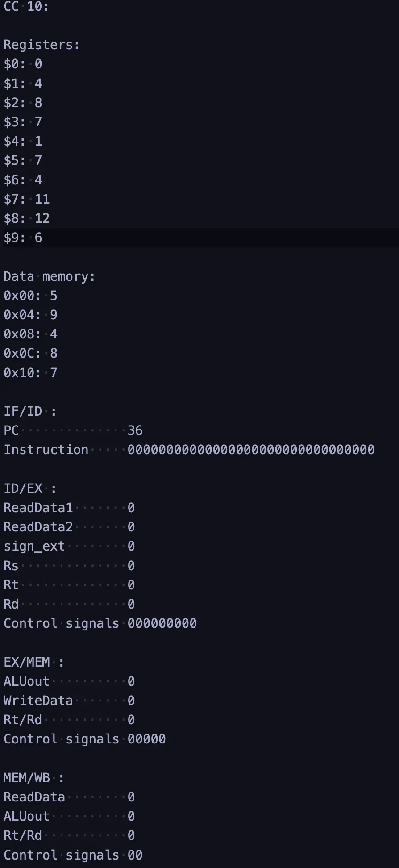This screenshot has width=399, height=868.
Task: Click the MEM/WB Control signals value 00
Action: 135,855
